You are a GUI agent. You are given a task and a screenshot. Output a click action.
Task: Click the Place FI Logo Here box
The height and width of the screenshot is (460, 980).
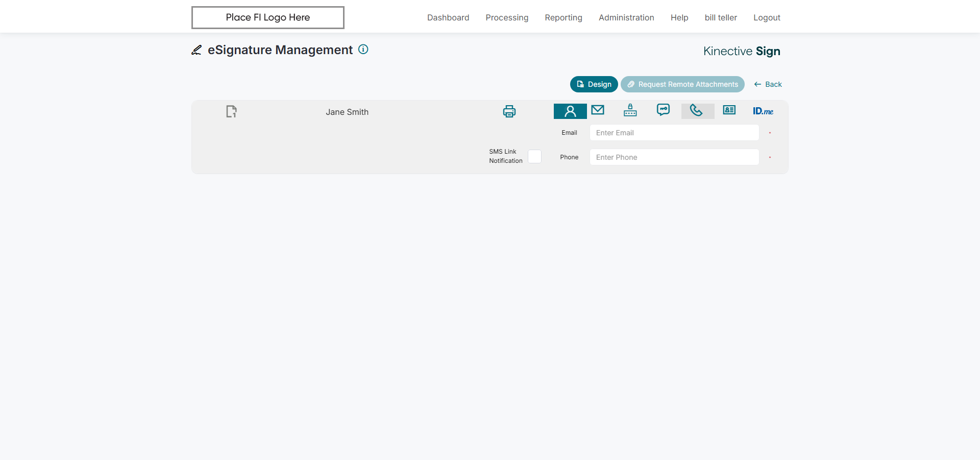(268, 17)
